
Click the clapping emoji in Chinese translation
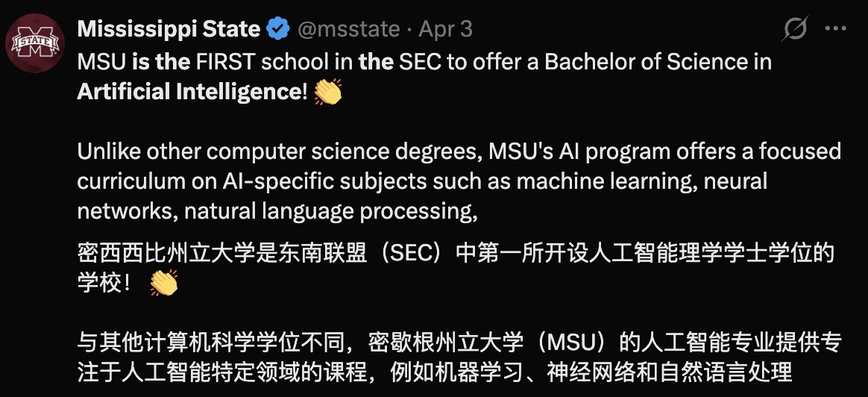(x=164, y=284)
